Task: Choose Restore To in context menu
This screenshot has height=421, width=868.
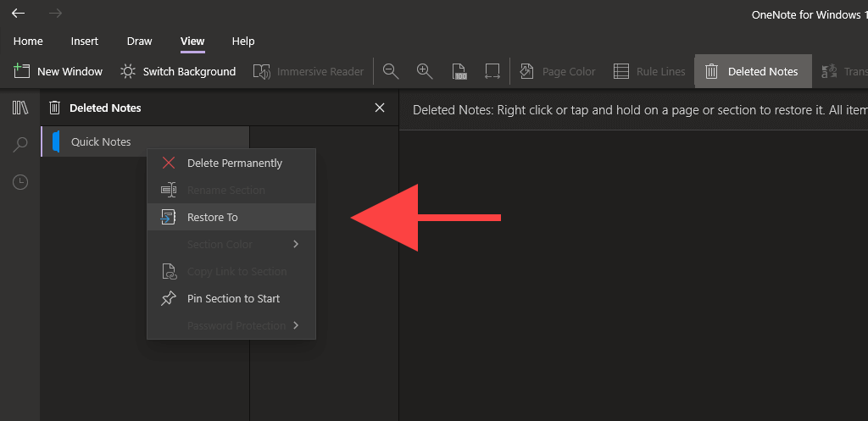Action: click(231, 218)
